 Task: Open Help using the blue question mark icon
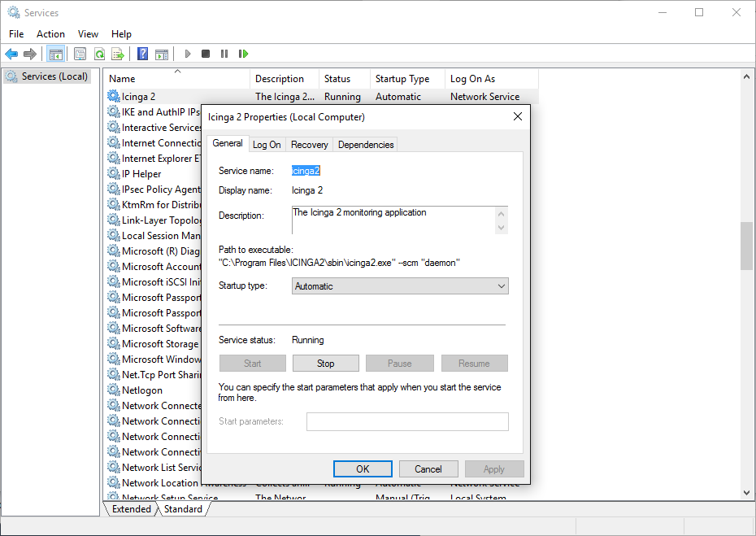coord(141,54)
